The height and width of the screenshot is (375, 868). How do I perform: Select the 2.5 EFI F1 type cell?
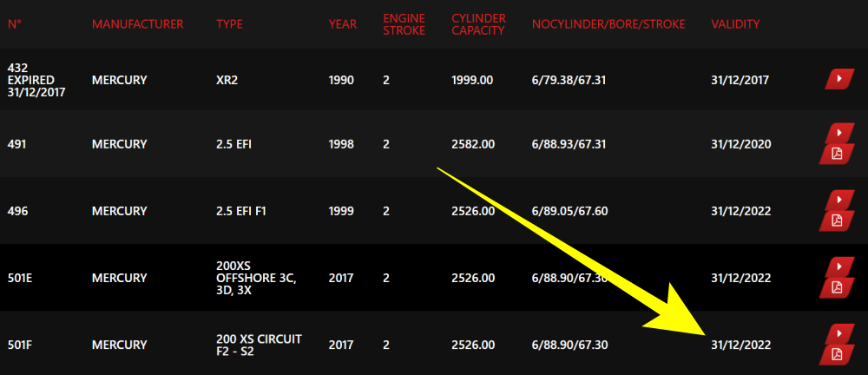tap(241, 211)
